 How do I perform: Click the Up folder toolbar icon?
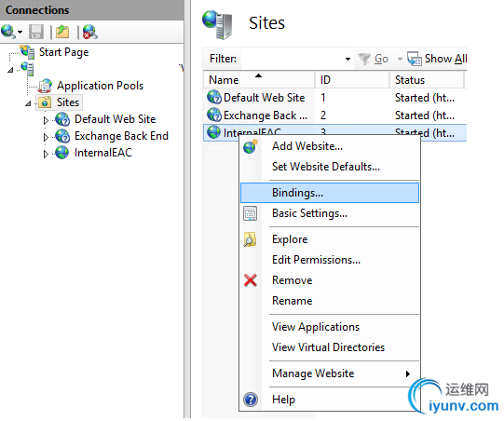62,32
